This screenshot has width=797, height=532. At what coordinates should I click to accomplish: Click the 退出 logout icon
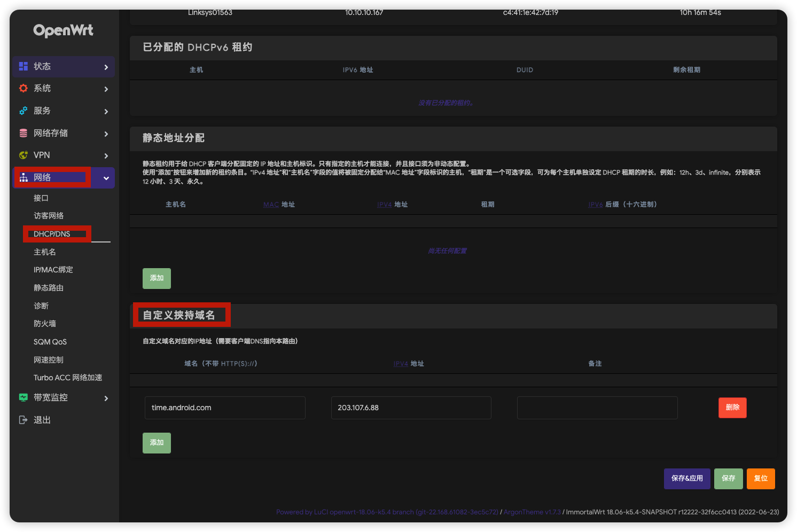coord(24,420)
